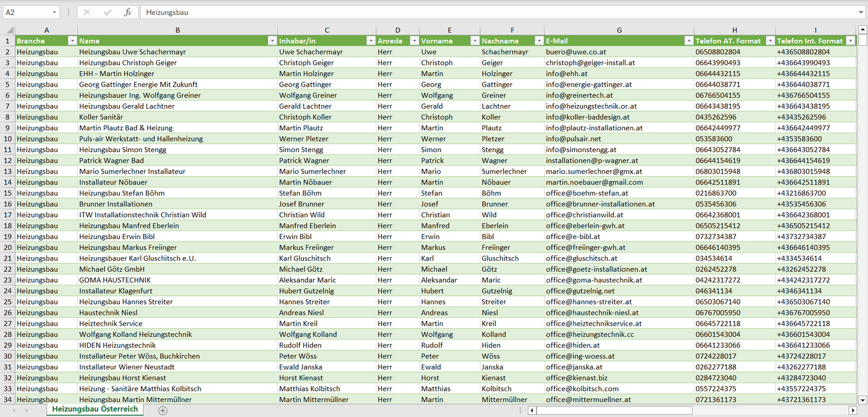The image size is (868, 417).
Task: Open the Anrede filter dropdown
Action: [x=414, y=41]
